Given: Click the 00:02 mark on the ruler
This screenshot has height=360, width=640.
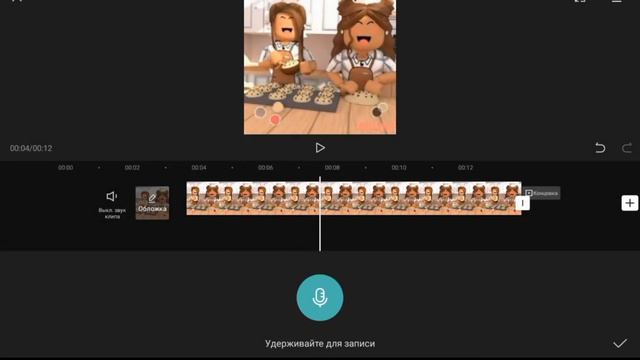Looking at the screenshot, I should tap(132, 167).
